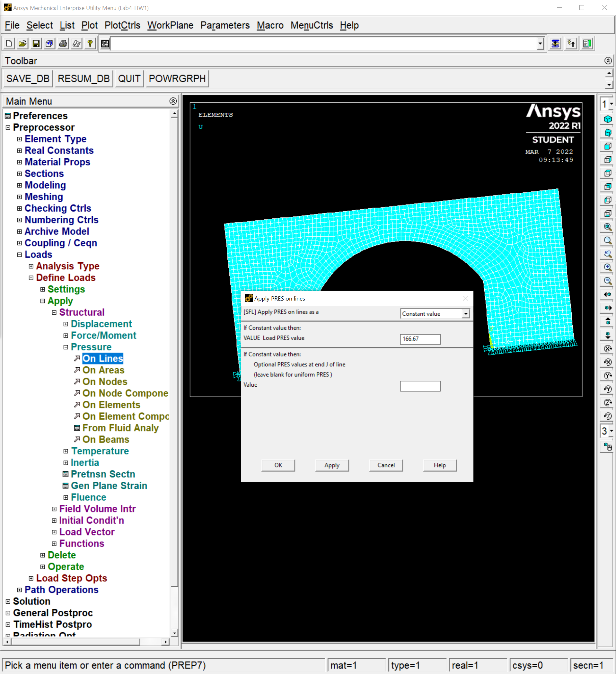Click the dynamic model mode mouse icon
The height and width of the screenshot is (674, 616).
(x=608, y=447)
